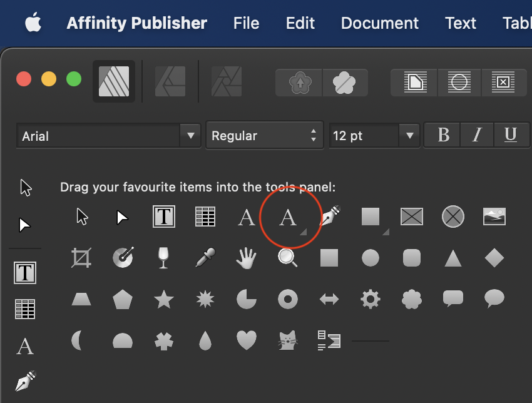Choose the Color Picker eyedropper icon
Viewport: 532px width, 403px height.
pyautogui.click(x=205, y=258)
